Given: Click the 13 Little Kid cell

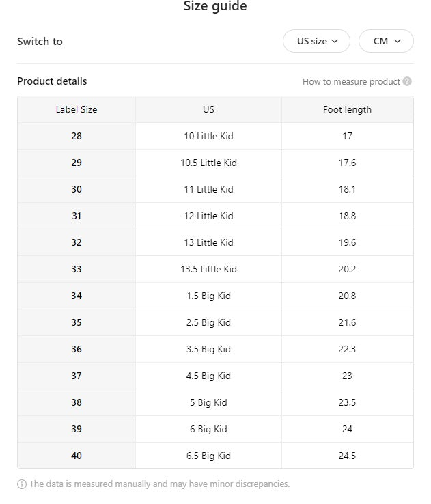Looking at the screenshot, I should (208, 242).
